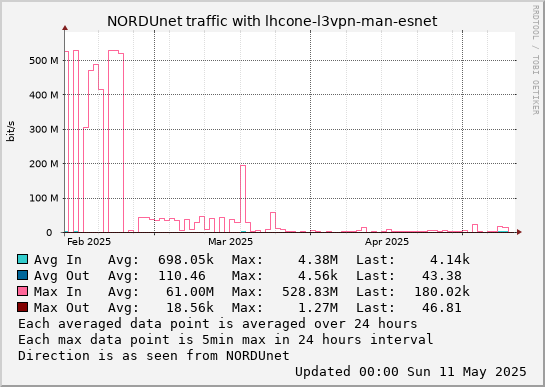Click the 'bit/s' y-axis unit label

coord(11,131)
